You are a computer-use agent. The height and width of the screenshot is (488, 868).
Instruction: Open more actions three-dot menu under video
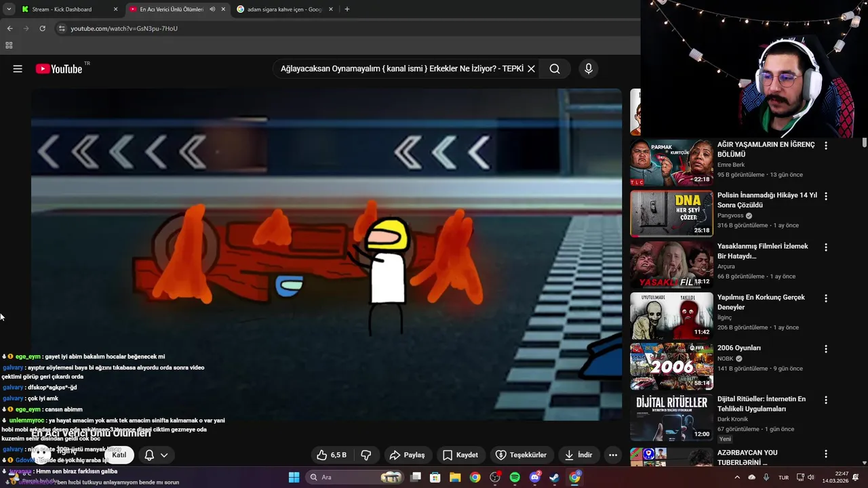[613, 455]
